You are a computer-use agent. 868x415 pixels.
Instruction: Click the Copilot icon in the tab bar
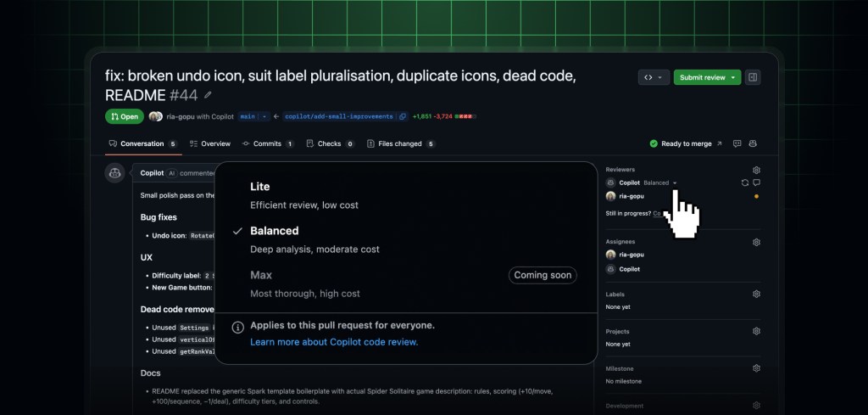(x=753, y=143)
